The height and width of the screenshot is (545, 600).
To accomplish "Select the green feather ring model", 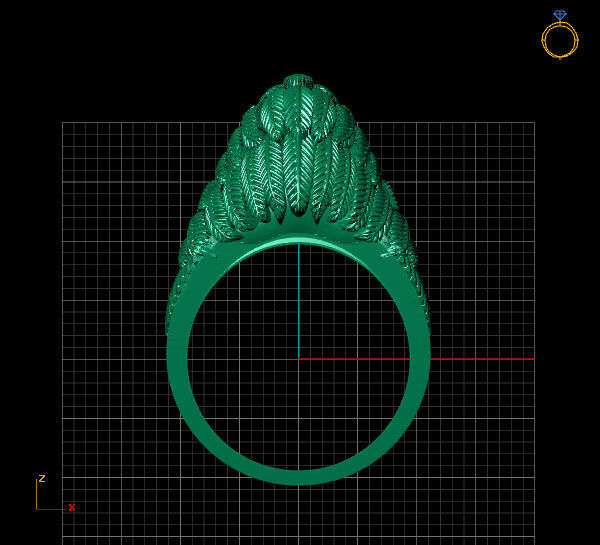I will (298, 279).
